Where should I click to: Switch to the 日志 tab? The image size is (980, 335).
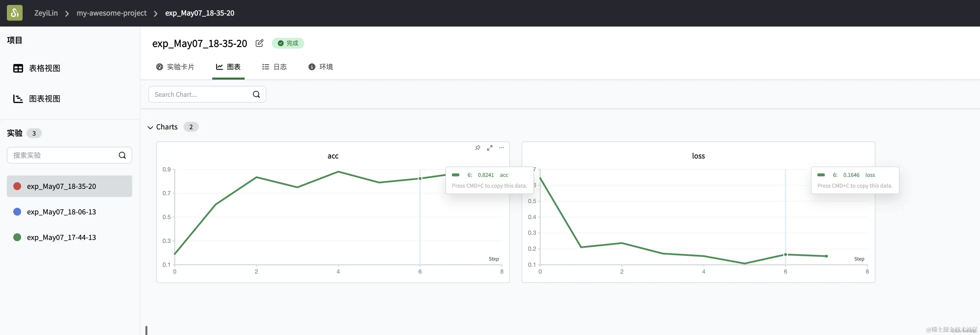(274, 67)
